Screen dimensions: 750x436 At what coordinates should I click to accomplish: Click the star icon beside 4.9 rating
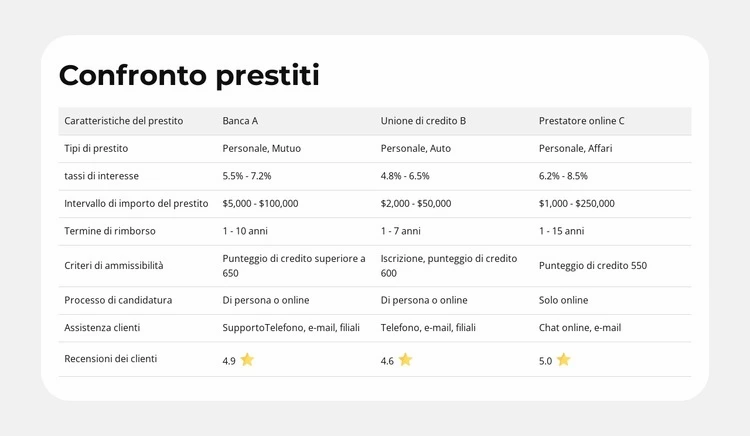pyautogui.click(x=247, y=360)
